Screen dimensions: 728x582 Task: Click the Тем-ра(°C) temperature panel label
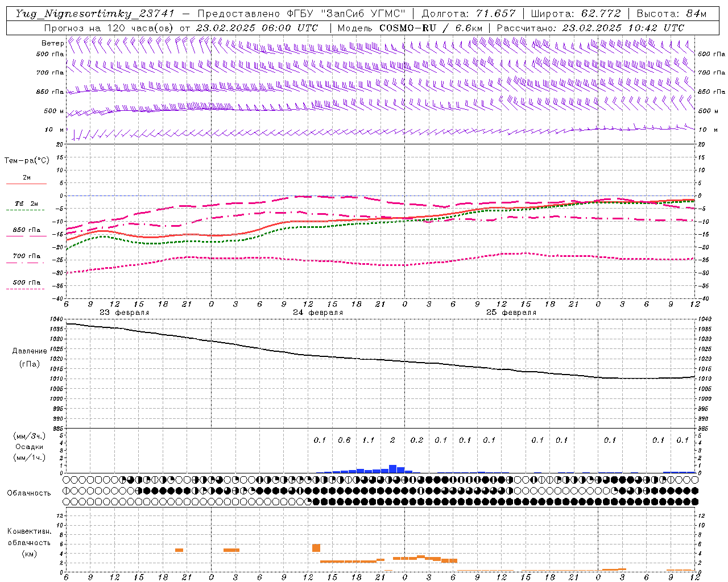pos(27,161)
